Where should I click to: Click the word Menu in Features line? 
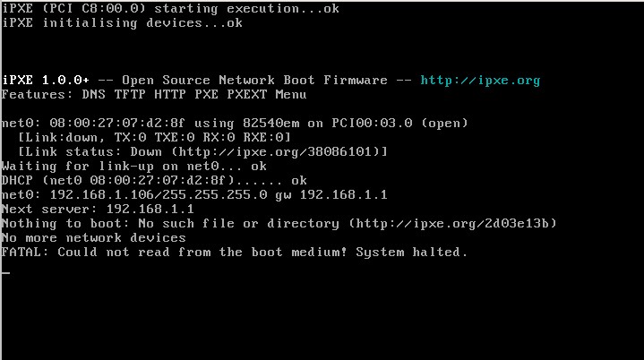[291, 95]
